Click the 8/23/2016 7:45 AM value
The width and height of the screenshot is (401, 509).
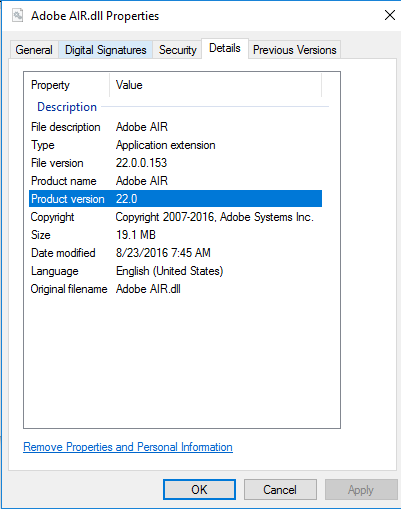click(163, 253)
